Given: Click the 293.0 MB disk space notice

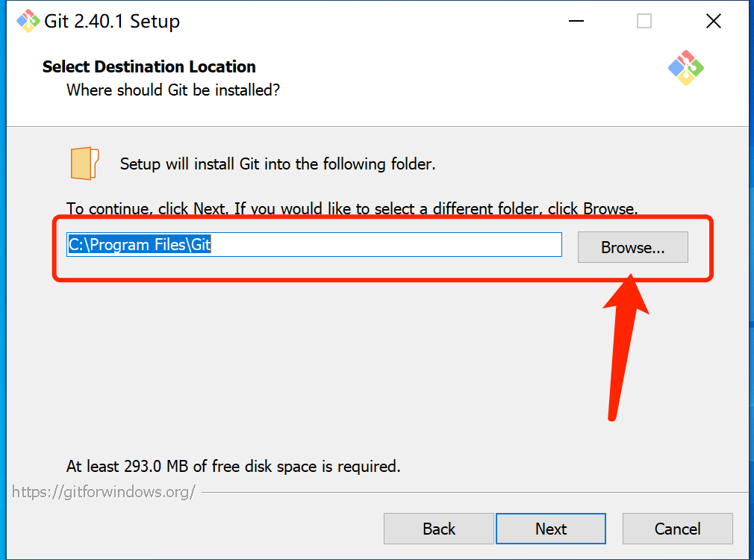Looking at the screenshot, I should point(233,466).
